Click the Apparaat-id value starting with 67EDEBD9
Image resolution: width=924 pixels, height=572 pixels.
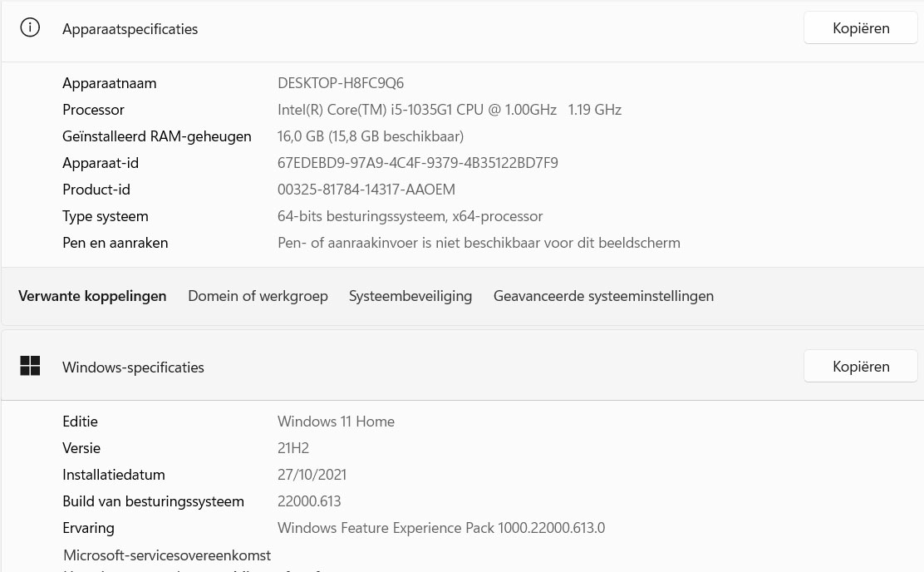418,163
